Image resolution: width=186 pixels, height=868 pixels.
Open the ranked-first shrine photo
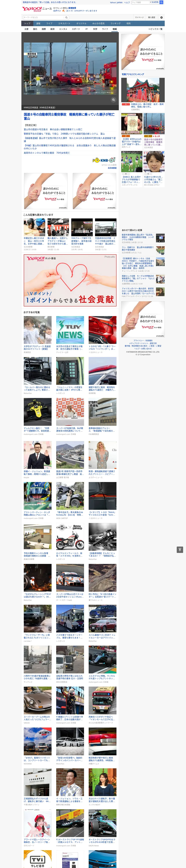click(x=143, y=90)
